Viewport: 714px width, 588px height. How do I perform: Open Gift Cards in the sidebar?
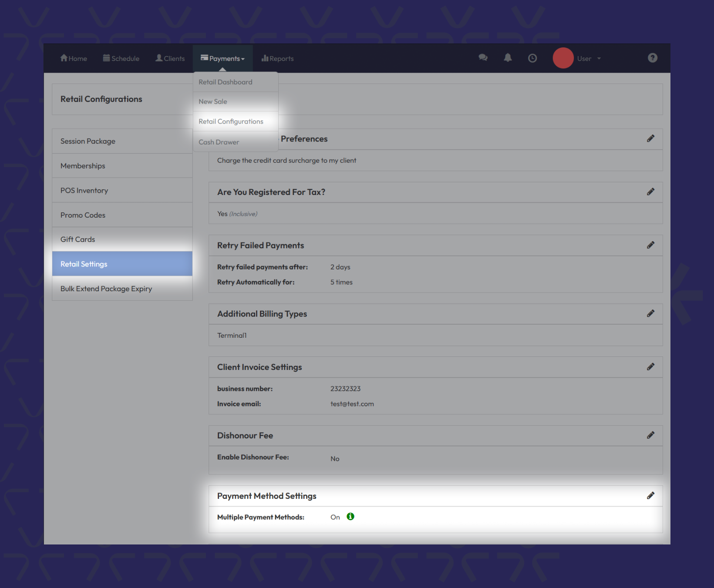pos(78,239)
